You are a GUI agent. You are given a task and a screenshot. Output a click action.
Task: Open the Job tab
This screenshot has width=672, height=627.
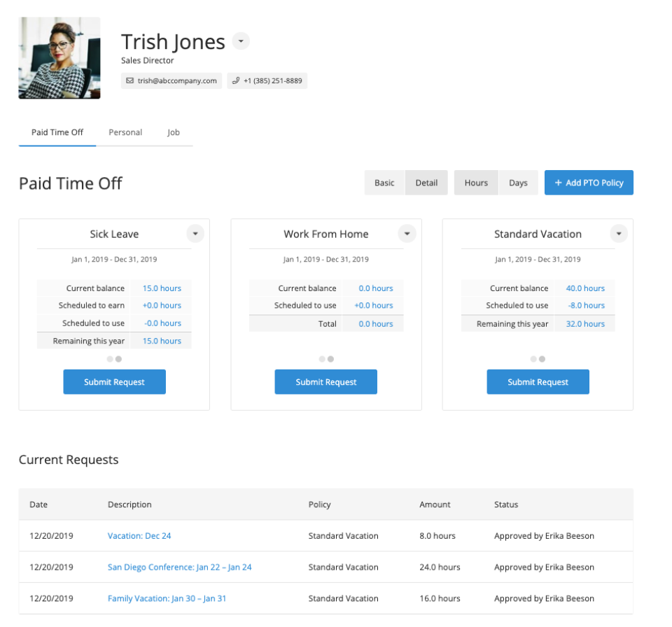174,132
